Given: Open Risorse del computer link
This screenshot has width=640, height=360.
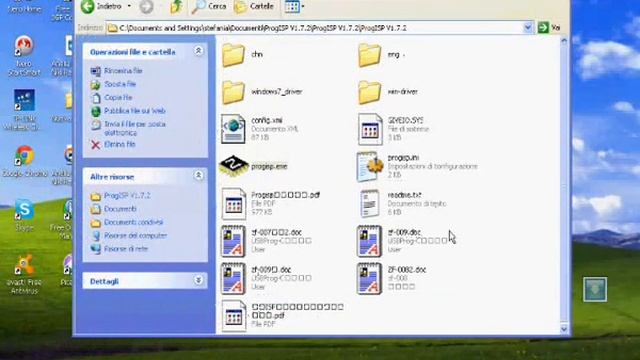Looking at the screenshot, I should tap(135, 236).
